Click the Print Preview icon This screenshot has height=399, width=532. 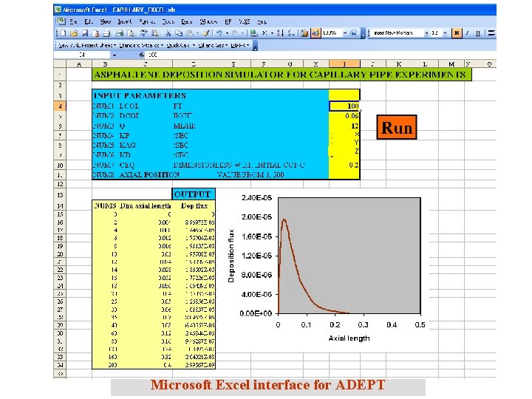[x=131, y=33]
